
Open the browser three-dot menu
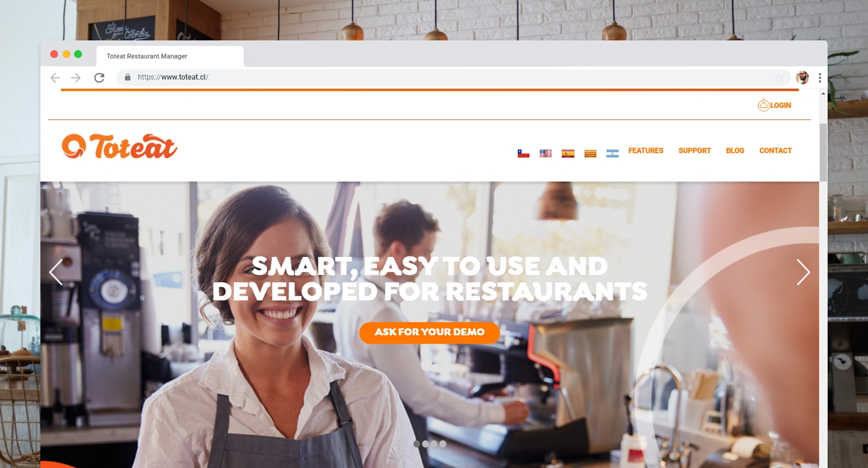(820, 77)
